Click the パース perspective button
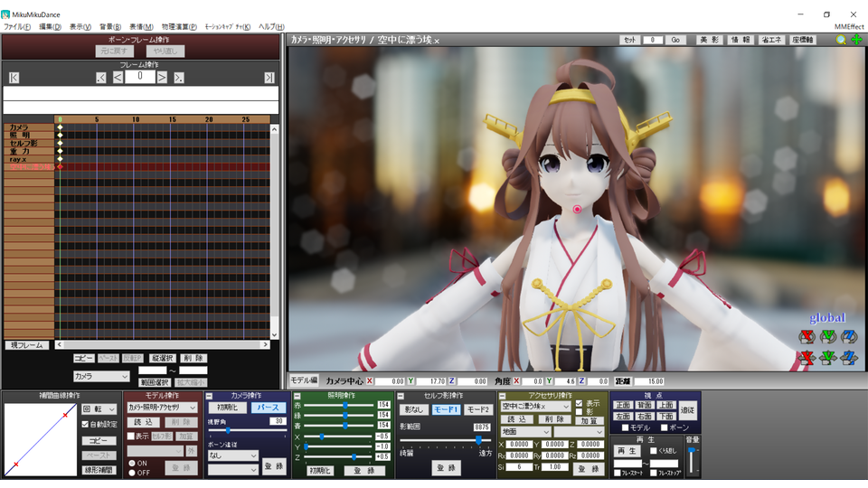The width and height of the screenshot is (868, 488). (268, 408)
